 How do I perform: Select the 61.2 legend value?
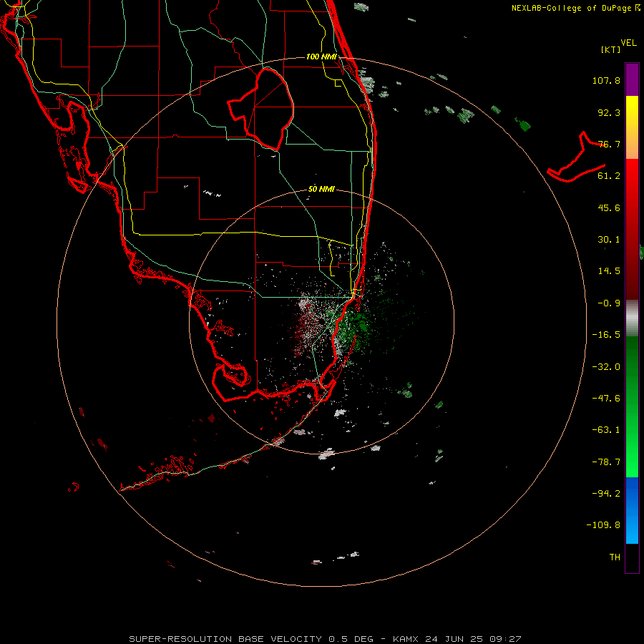pyautogui.click(x=609, y=176)
